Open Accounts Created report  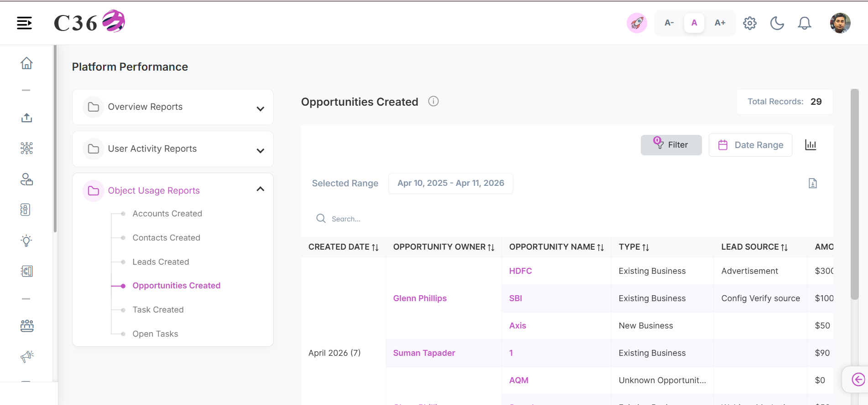167,214
